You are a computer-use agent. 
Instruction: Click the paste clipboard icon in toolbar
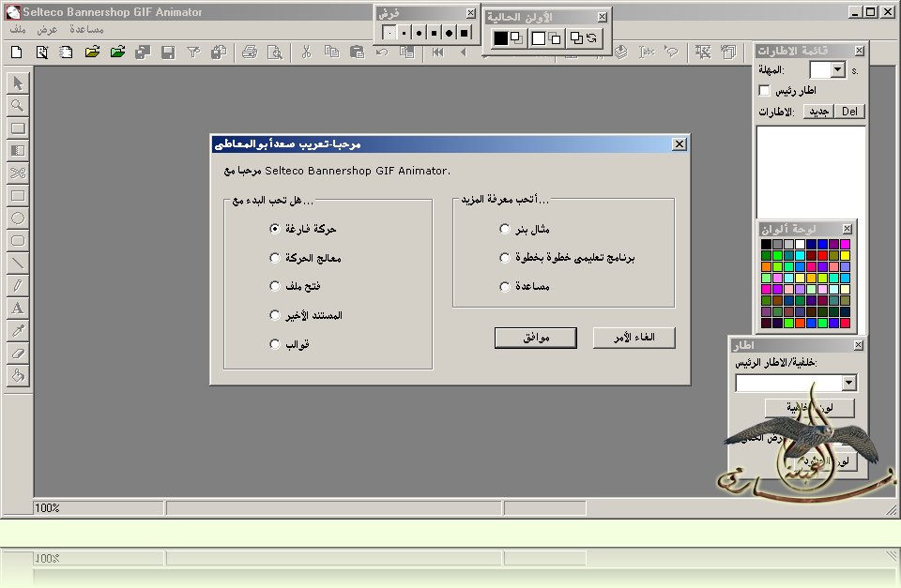tap(357, 53)
